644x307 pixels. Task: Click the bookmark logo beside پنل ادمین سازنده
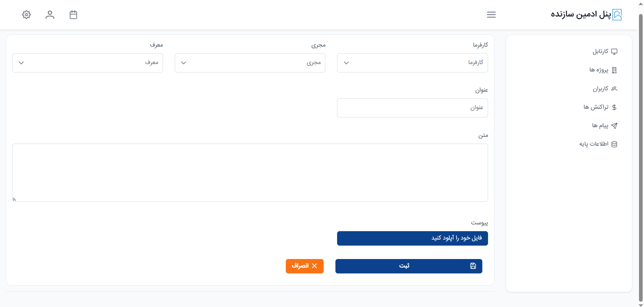(617, 15)
